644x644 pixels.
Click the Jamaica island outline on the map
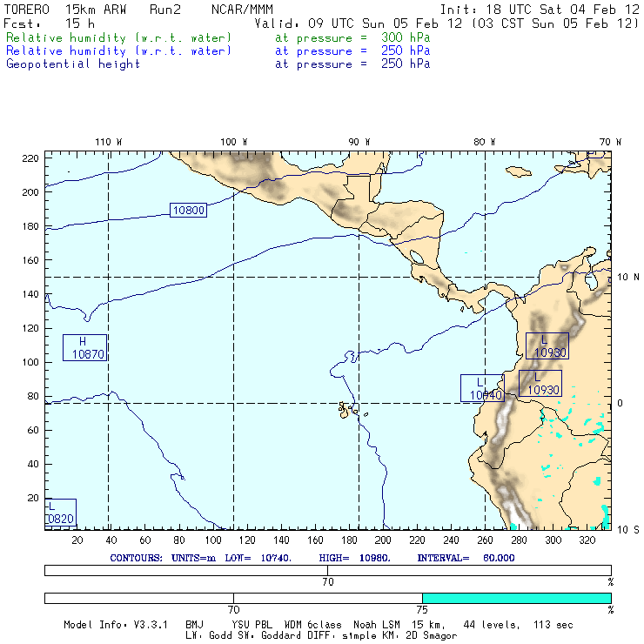pos(519,171)
